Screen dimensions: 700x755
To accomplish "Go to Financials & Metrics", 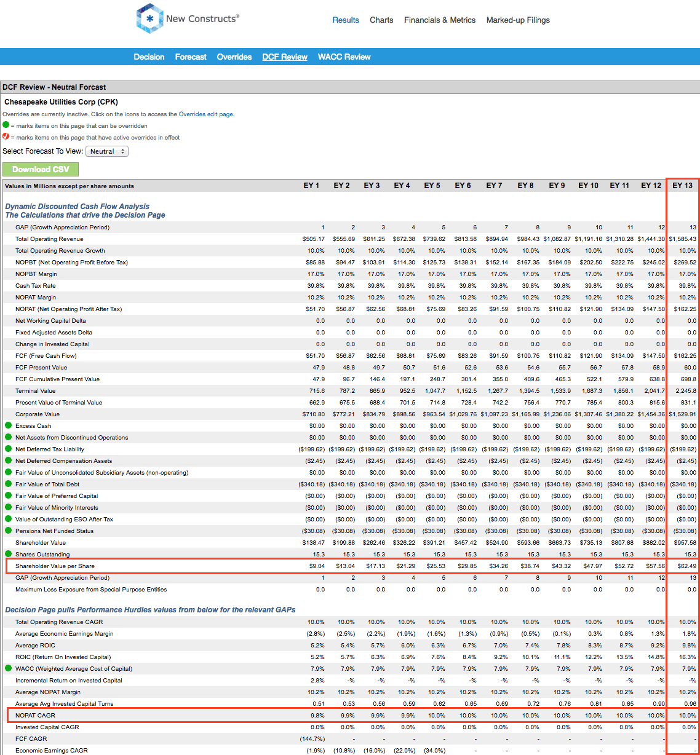I will 440,20.
